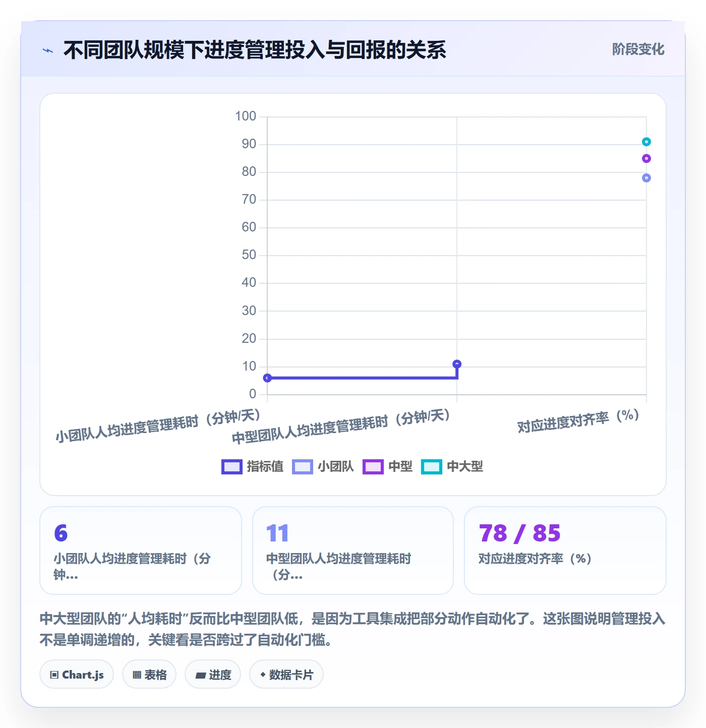Click the data card showing 78 / 85
706x728 pixels.
(x=565, y=551)
